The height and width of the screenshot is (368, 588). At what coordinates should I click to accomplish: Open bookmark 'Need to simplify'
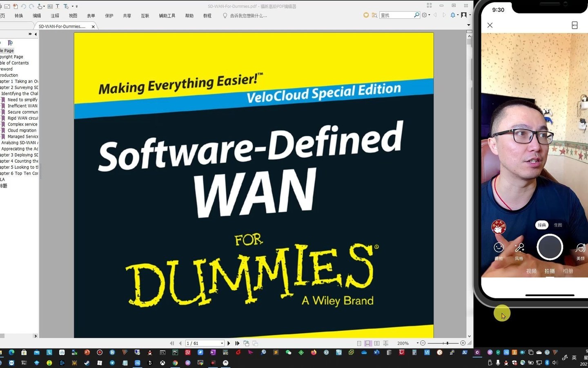pos(22,100)
